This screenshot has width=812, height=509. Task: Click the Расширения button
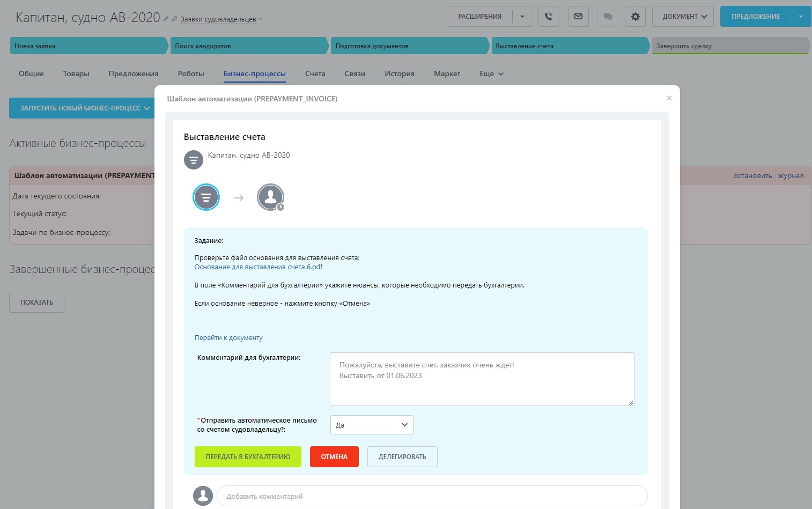479,17
